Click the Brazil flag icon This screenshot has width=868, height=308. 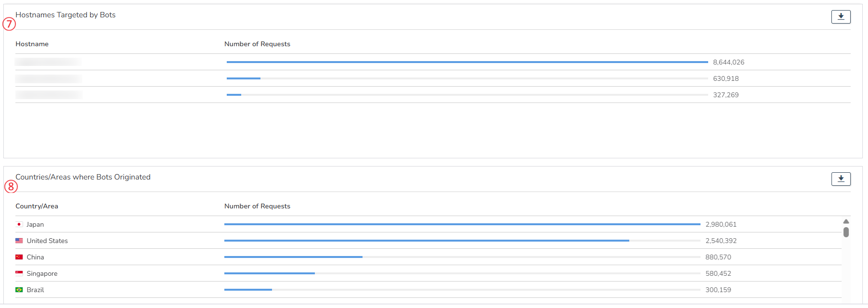tap(19, 290)
